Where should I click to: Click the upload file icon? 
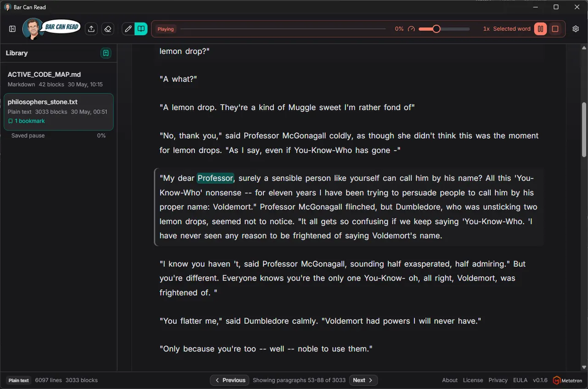click(91, 29)
